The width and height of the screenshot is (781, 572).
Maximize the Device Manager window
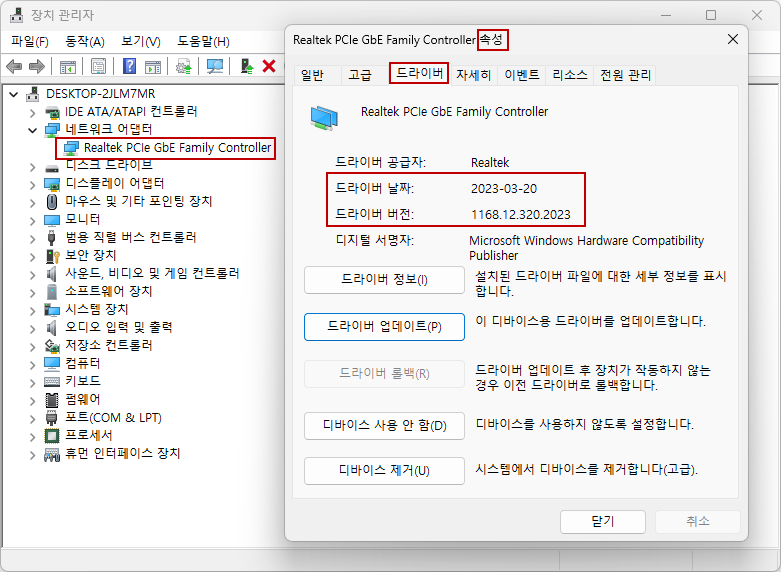point(711,15)
